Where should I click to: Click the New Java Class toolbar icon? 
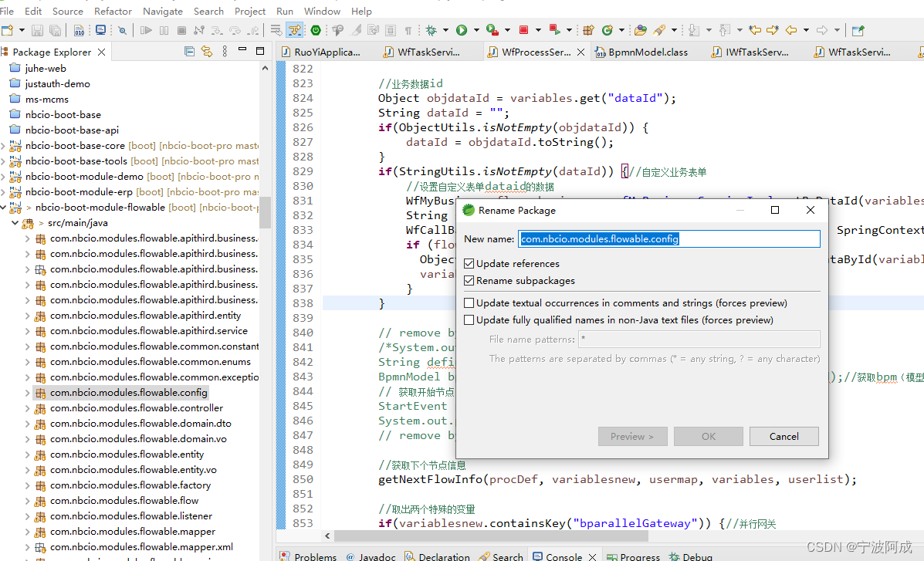607,30
